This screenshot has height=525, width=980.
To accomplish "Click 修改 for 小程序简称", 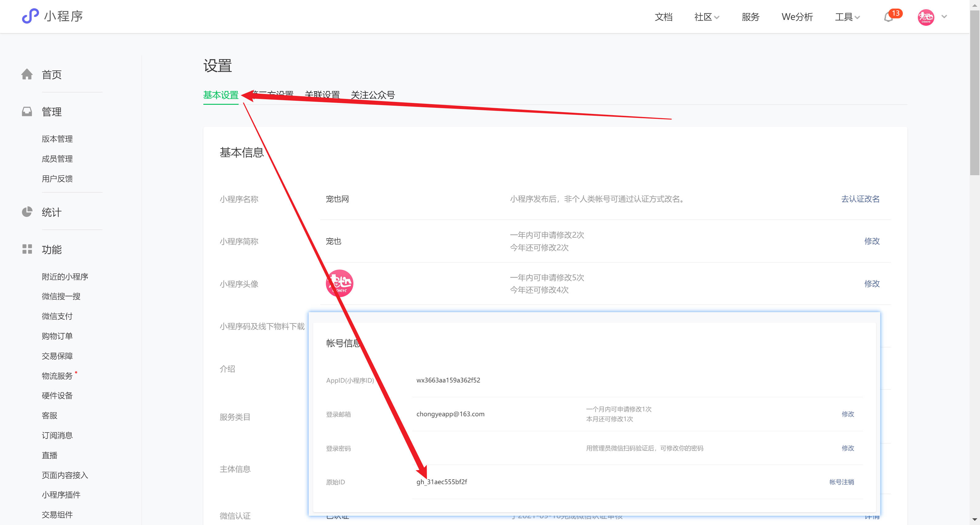I will [872, 241].
